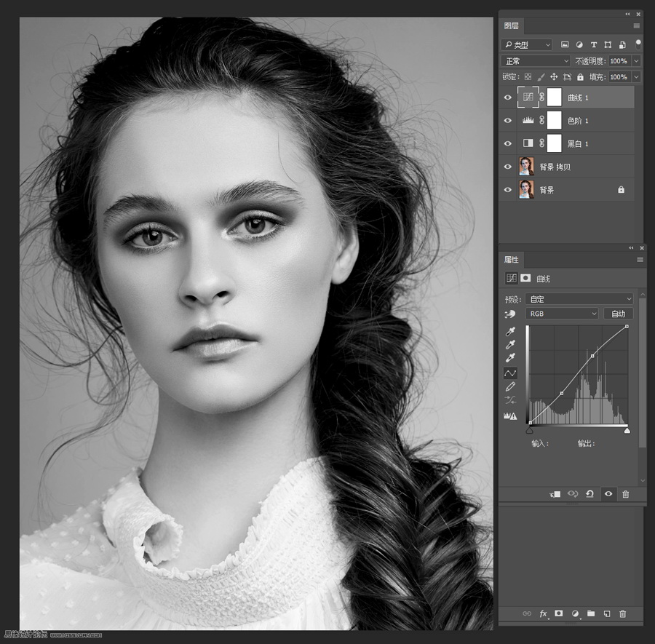This screenshot has height=644, width=655.
Task: Click the curve's upper midtone control point
Action: pyautogui.click(x=592, y=356)
